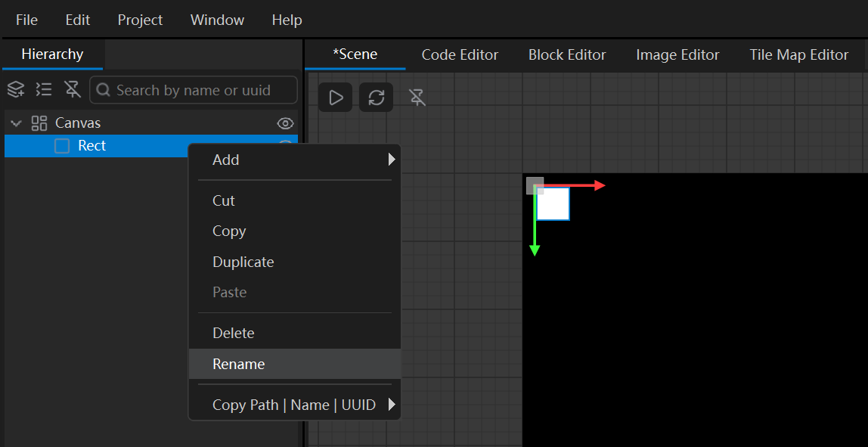Choose Cut from the context menu
Viewport: 868px width, 447px height.
point(295,200)
